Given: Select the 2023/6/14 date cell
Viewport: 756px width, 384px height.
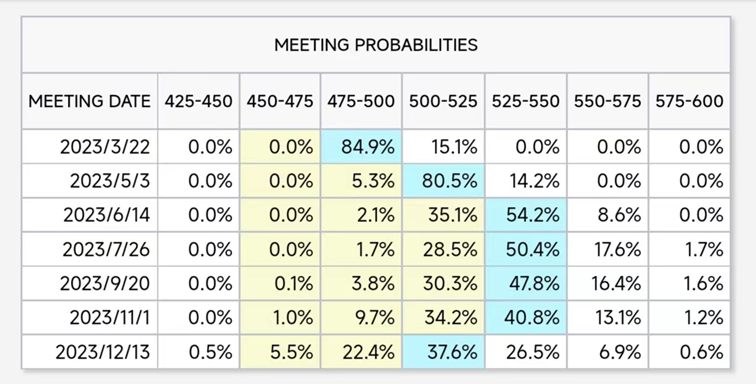Looking at the screenshot, I should [x=90, y=215].
